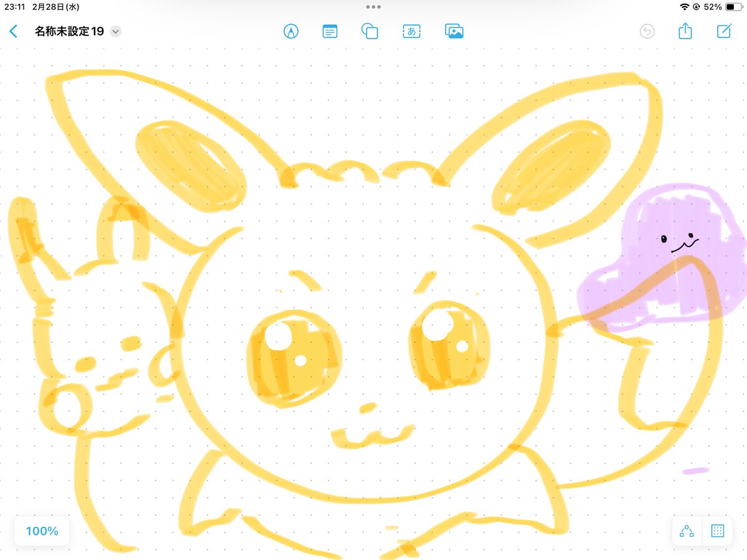Image resolution: width=747 pixels, height=560 pixels.
Task: Open the board title dropdown chevron
Action: coord(115,32)
